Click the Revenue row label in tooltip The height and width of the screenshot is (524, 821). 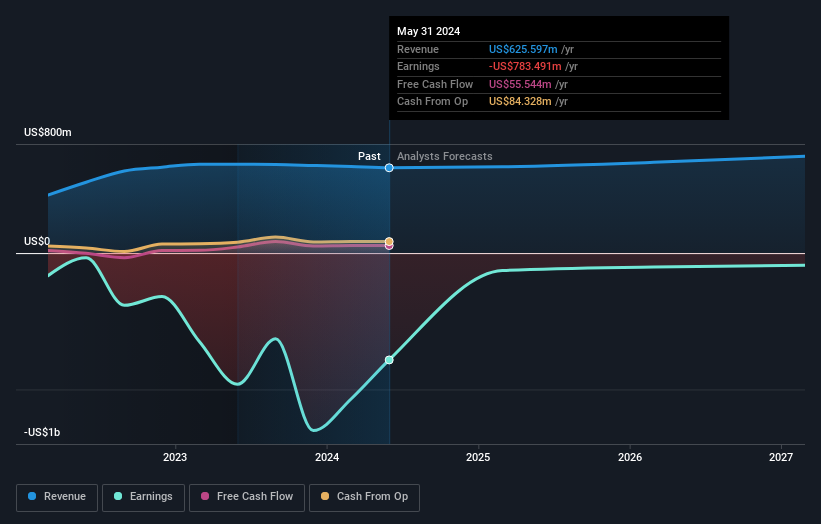click(x=418, y=49)
